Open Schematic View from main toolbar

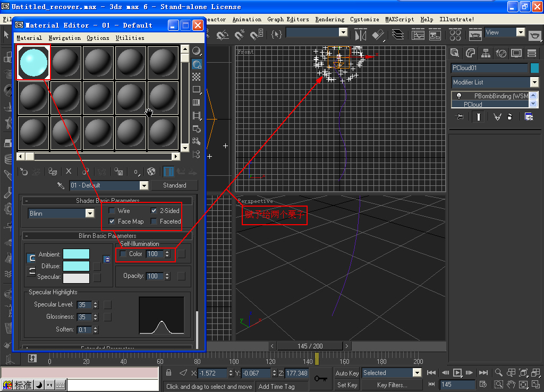pos(435,35)
